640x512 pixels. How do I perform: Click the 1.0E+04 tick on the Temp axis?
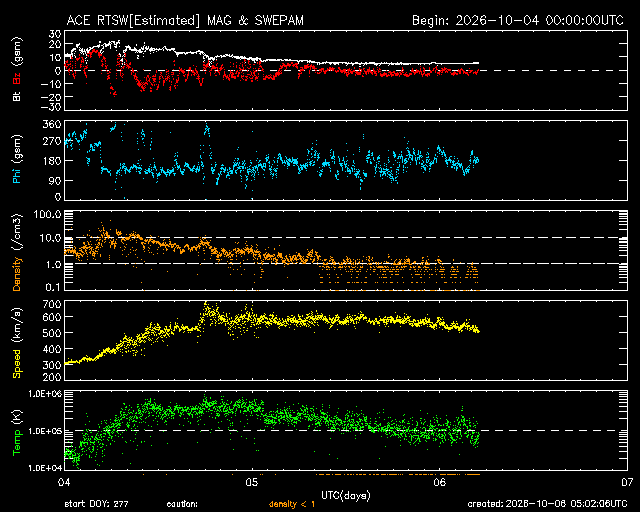click(x=45, y=468)
